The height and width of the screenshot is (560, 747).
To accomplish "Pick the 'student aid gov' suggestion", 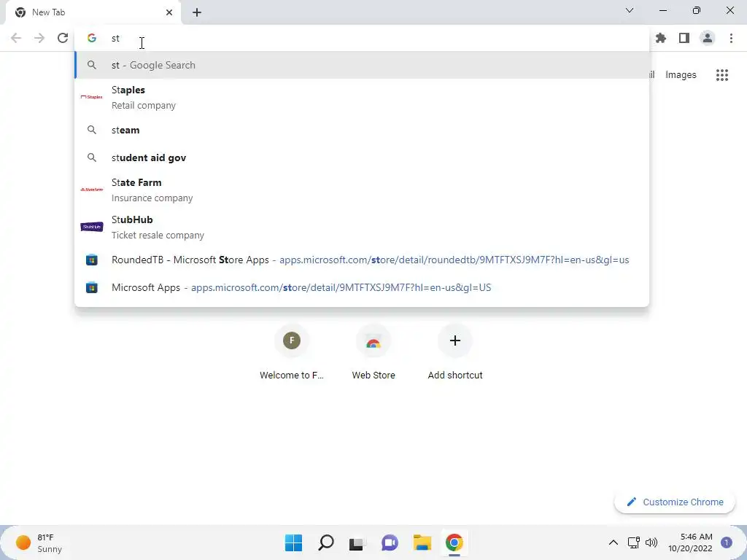I will click(x=362, y=157).
